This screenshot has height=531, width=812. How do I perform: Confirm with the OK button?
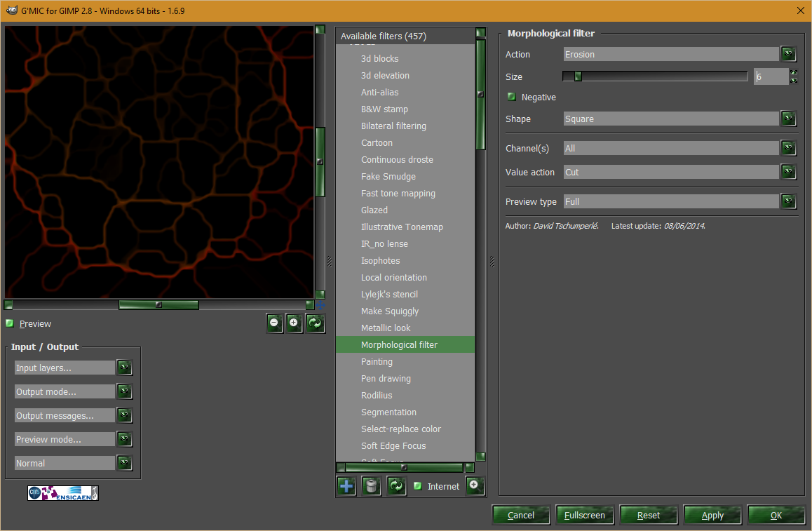pyautogui.click(x=776, y=515)
